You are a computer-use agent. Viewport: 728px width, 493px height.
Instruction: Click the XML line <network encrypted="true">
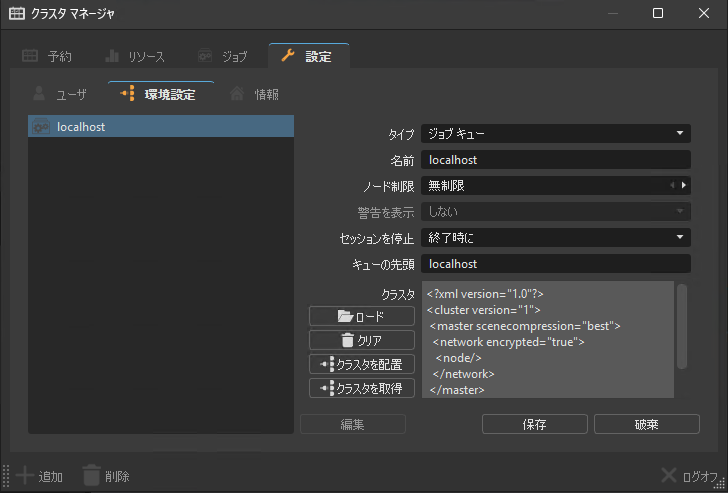508,342
